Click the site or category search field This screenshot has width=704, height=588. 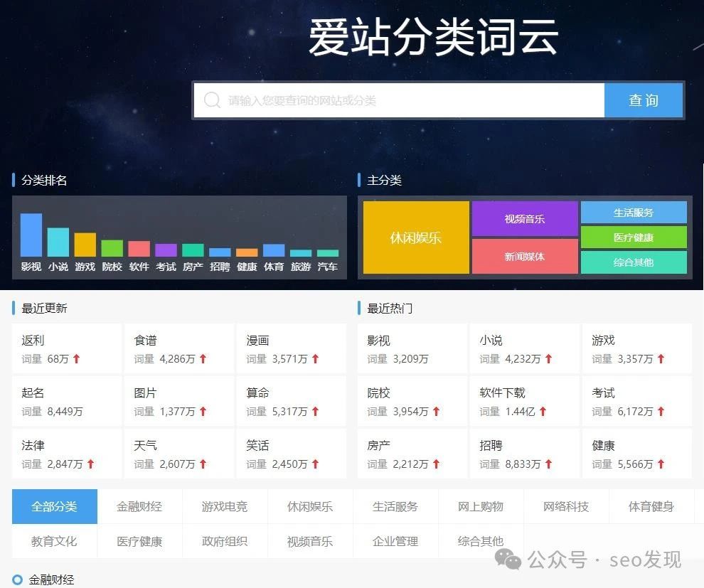tap(399, 100)
